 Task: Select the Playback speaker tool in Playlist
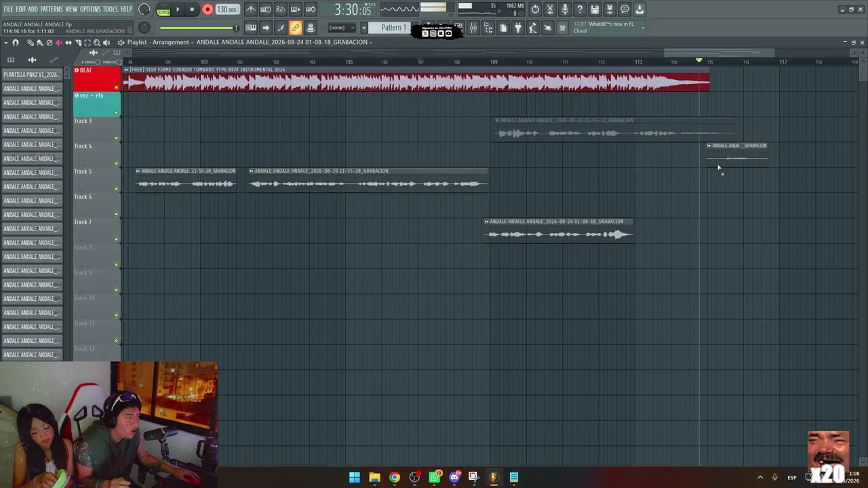(x=106, y=43)
